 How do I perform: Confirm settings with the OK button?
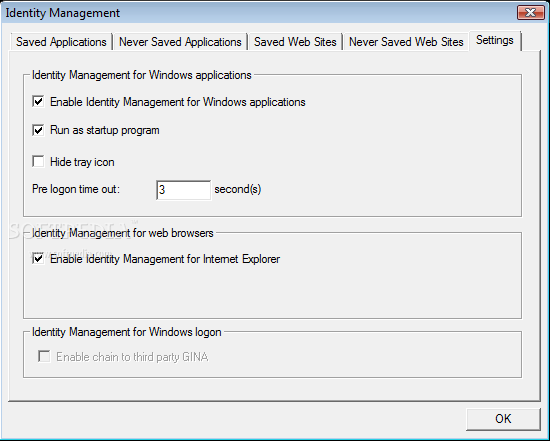point(503,419)
